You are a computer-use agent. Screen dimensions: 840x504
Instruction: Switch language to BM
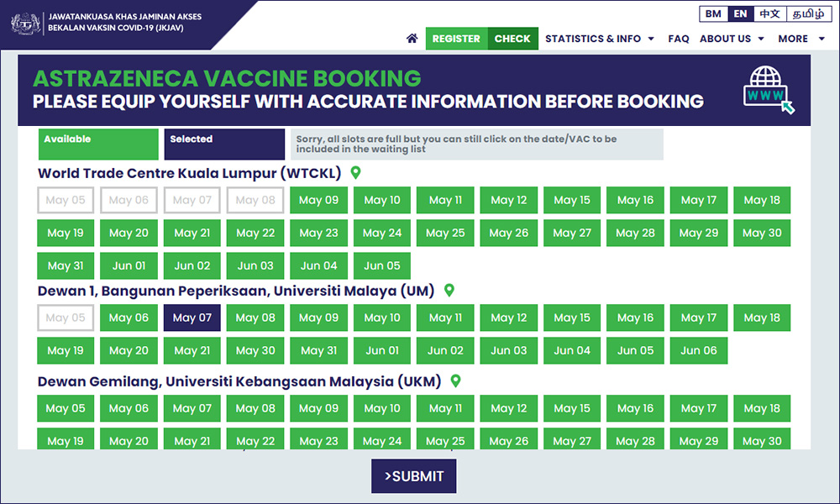[713, 14]
